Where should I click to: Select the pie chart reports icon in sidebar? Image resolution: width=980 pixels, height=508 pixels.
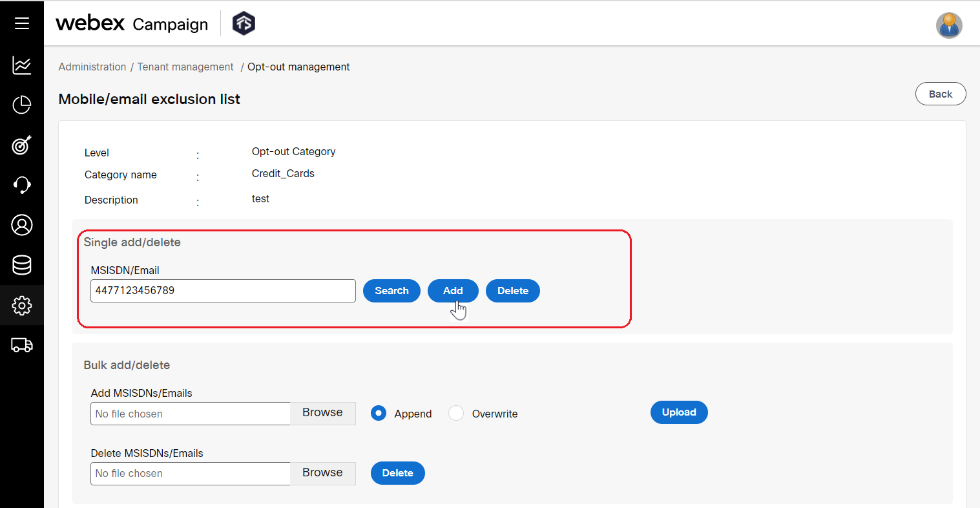pos(21,105)
